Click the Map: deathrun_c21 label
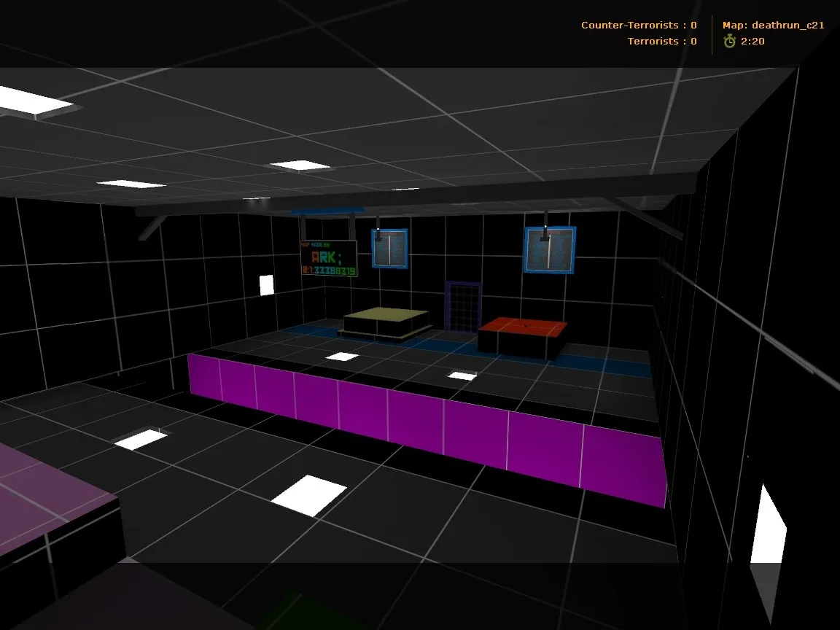This screenshot has height=630, width=840. (773, 25)
